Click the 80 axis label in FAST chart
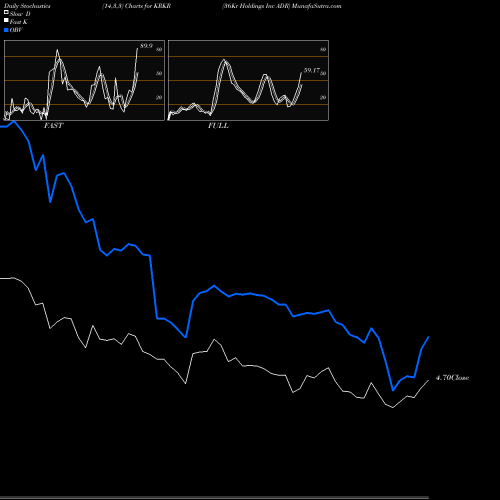Screen dimensions: 500x500 [x=159, y=49]
